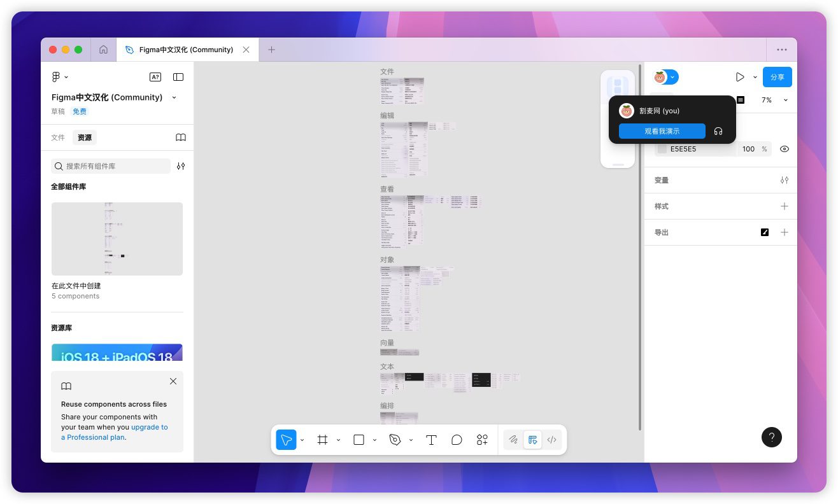The height and width of the screenshot is (504, 838).
Task: Open the iOS 18 + iPadOS 18 library card
Action: click(x=117, y=353)
